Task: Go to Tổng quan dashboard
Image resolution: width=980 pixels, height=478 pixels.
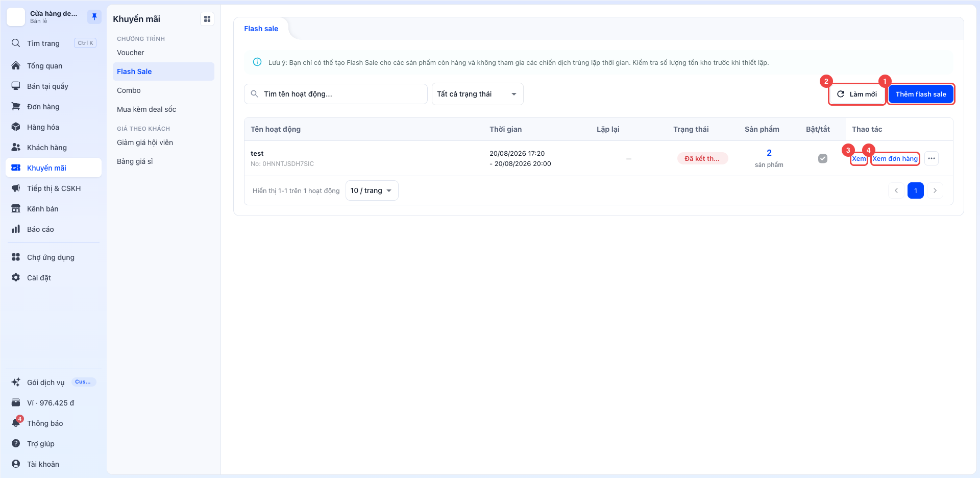Action: tap(54, 66)
